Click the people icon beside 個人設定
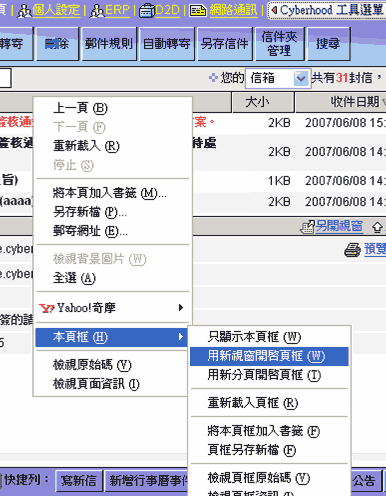The height and width of the screenshot is (496, 386). [x=25, y=11]
